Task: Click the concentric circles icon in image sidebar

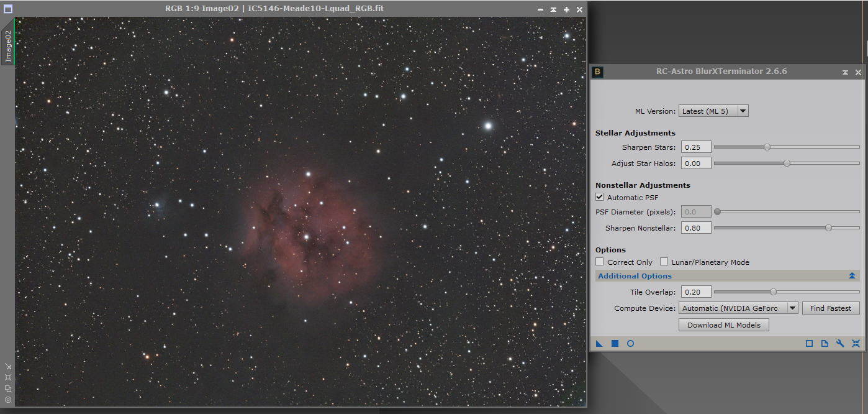Action: [x=8, y=400]
